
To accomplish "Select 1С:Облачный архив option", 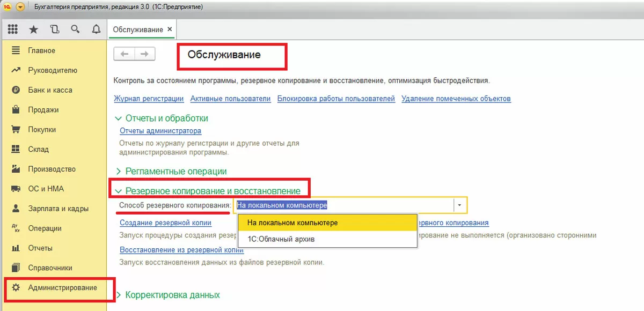I will click(x=327, y=239).
